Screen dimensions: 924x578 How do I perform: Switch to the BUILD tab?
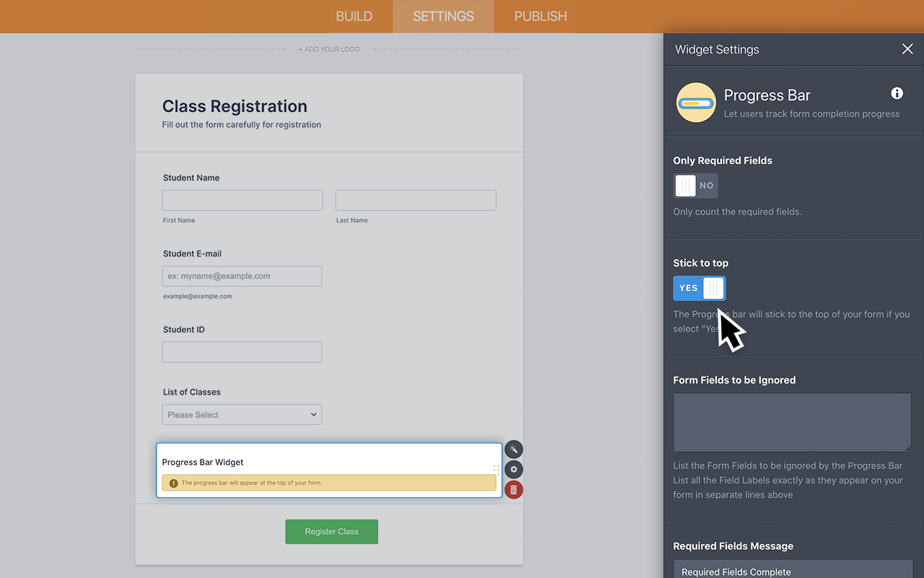[354, 16]
